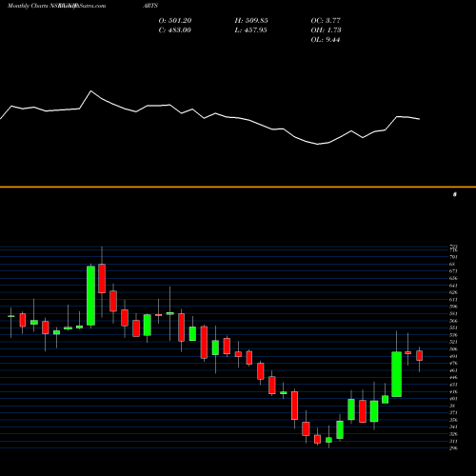Click the orange horizontal separator line
This screenshot has width=476, height=476.
[x=238, y=187]
